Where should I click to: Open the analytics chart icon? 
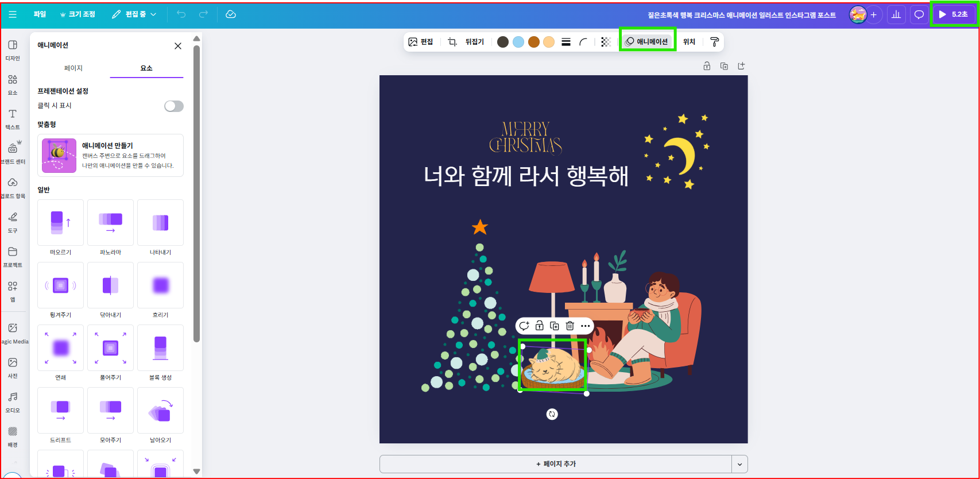pos(896,15)
